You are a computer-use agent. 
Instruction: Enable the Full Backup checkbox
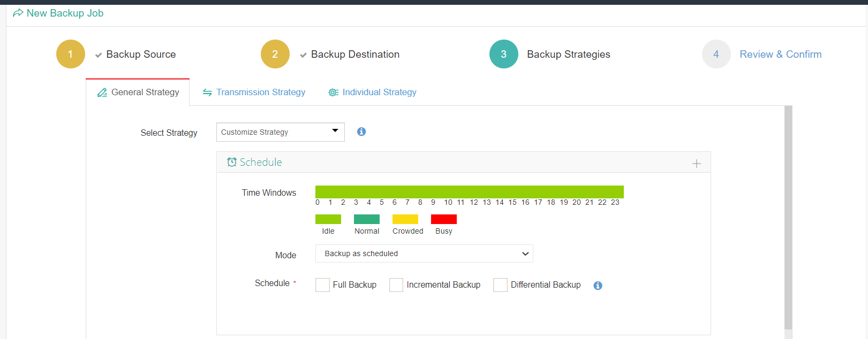click(322, 285)
